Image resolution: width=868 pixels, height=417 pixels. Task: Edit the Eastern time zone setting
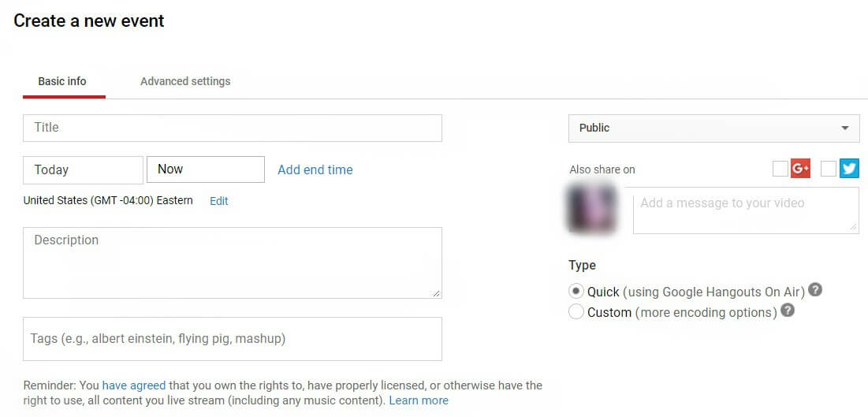218,201
